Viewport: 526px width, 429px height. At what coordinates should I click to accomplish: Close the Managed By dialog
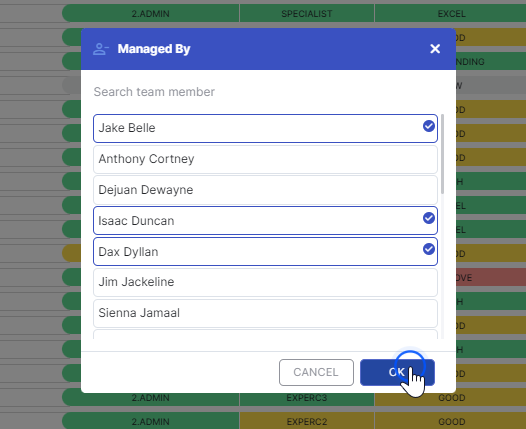click(x=435, y=49)
